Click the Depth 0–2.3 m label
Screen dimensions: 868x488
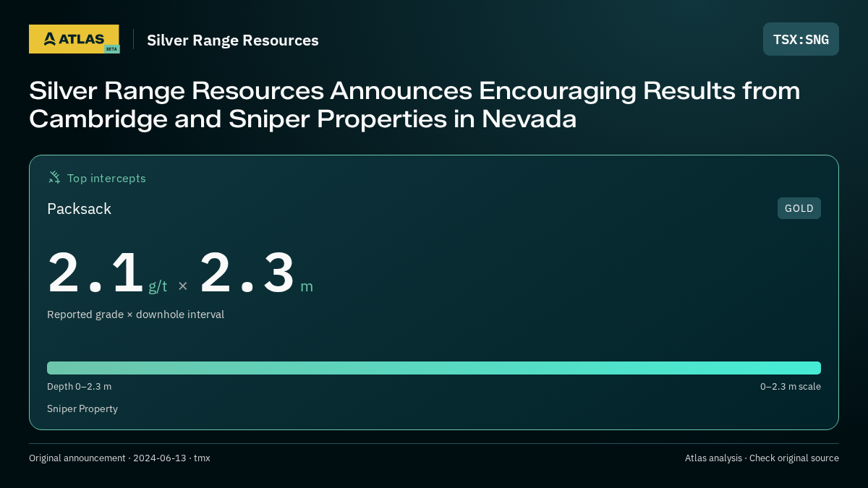point(80,387)
